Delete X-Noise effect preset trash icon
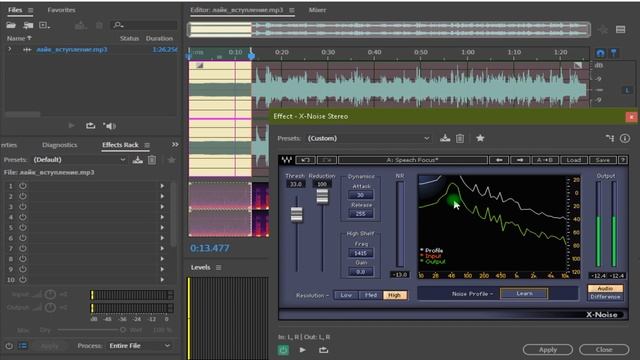The height and width of the screenshot is (360, 640). pyautogui.click(x=460, y=138)
